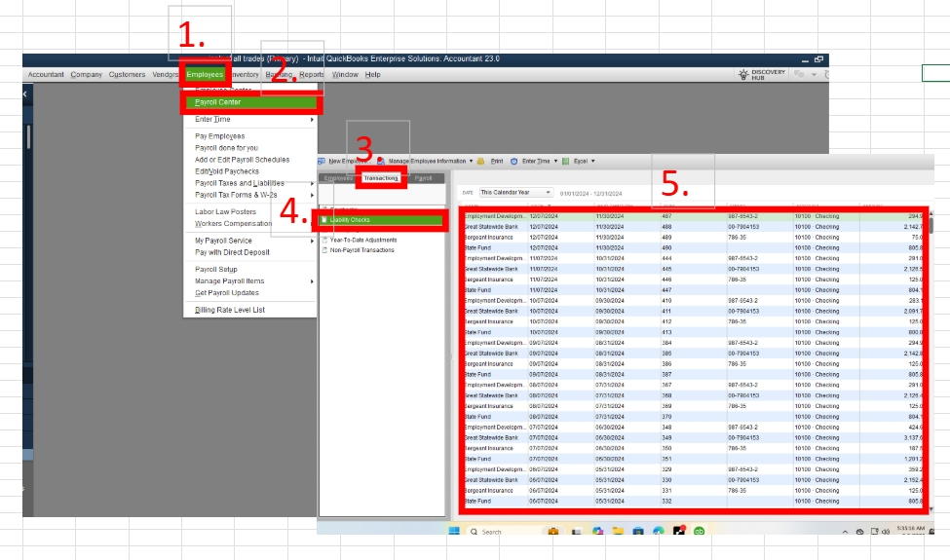The width and height of the screenshot is (950, 560).
Task: Select the check row numbered 490
Action: click(x=691, y=247)
